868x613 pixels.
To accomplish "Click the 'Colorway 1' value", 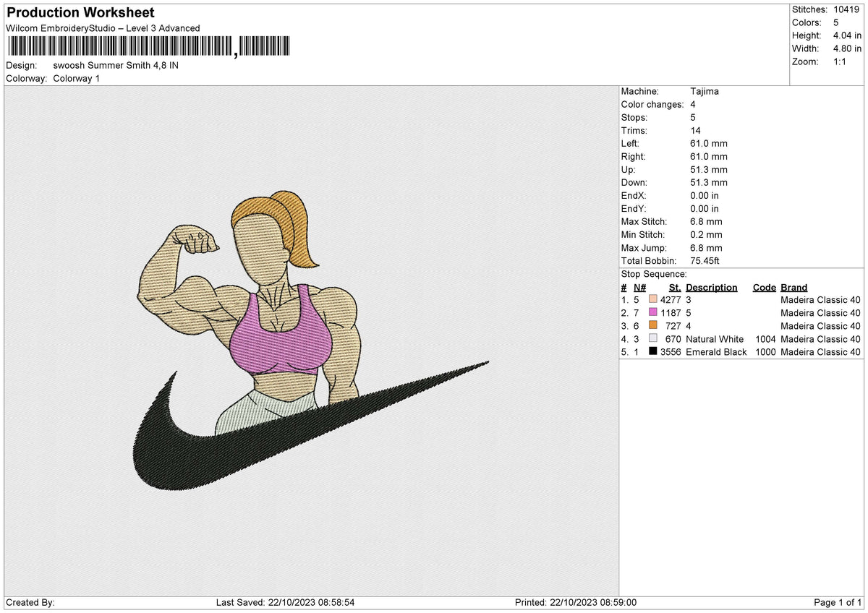I will pyautogui.click(x=77, y=78).
